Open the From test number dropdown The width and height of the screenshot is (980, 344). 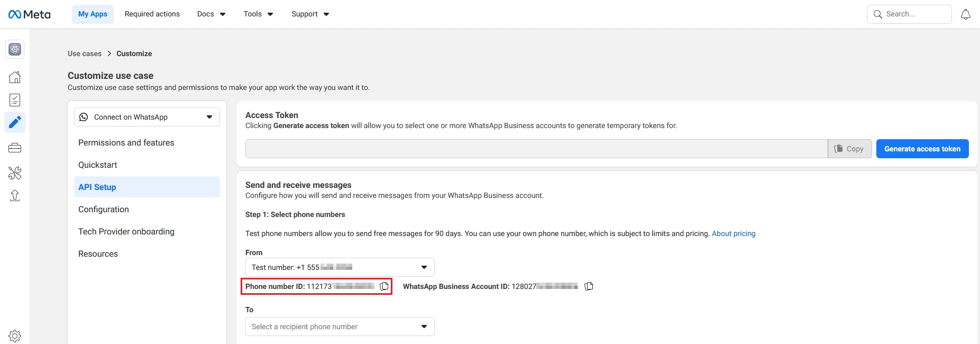coord(340,267)
